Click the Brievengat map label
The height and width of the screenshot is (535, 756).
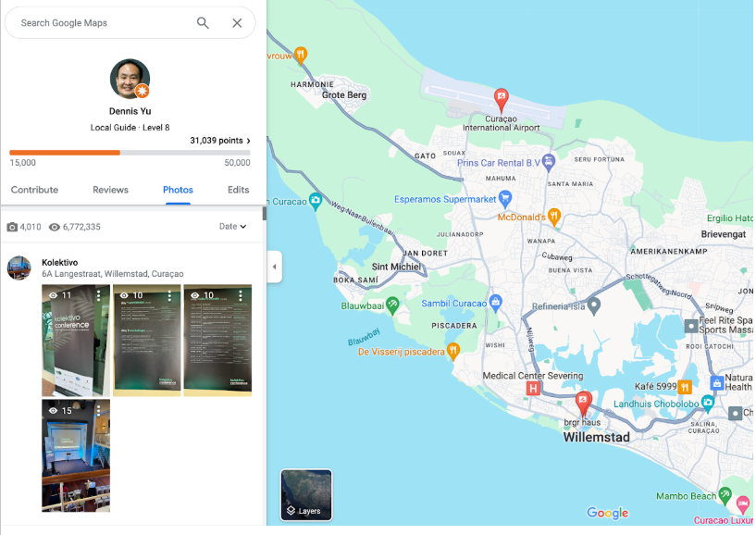coord(724,234)
